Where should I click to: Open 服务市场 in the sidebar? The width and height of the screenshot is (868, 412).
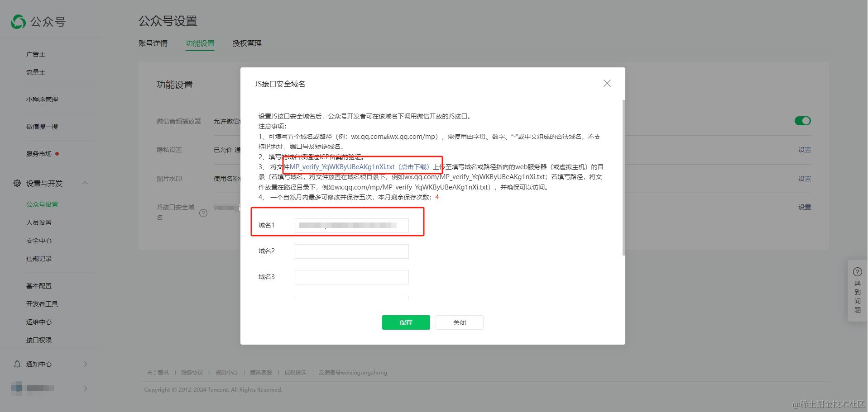(39, 154)
